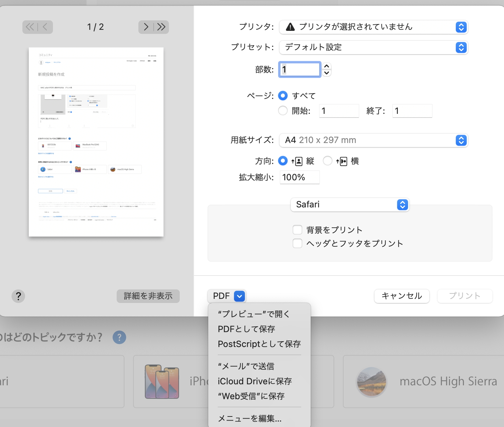Select すべて pages radio button

click(283, 96)
